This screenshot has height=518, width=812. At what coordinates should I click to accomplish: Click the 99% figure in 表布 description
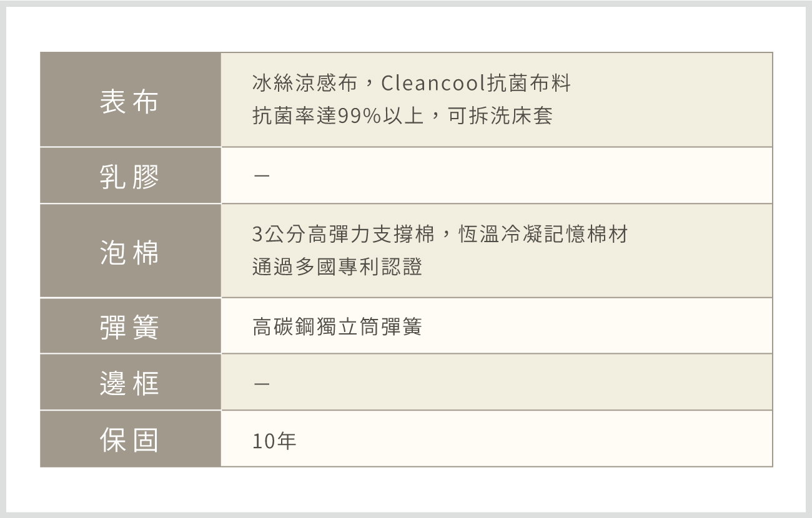[359, 117]
